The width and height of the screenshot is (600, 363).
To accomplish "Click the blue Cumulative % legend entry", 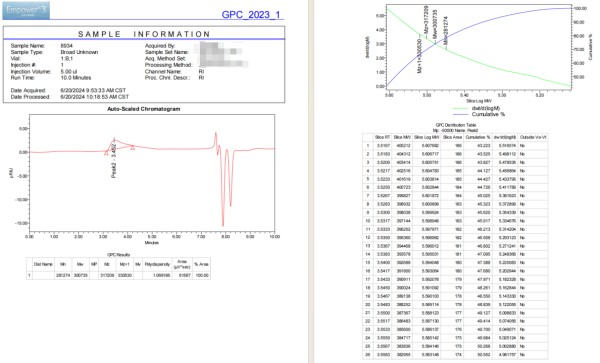I will [x=479, y=114].
